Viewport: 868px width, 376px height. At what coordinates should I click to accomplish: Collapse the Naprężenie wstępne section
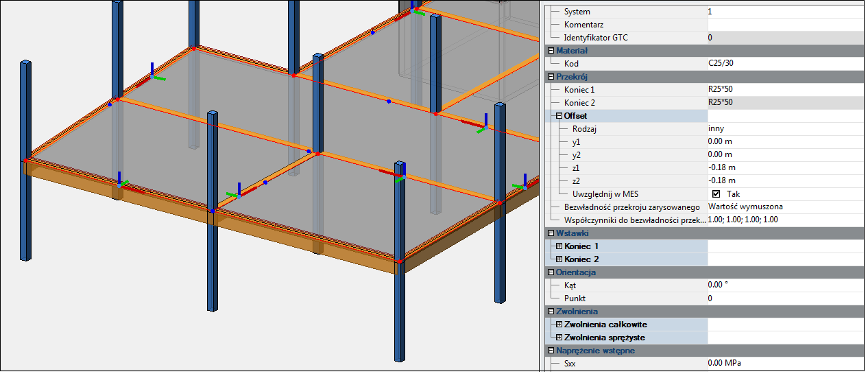point(551,351)
